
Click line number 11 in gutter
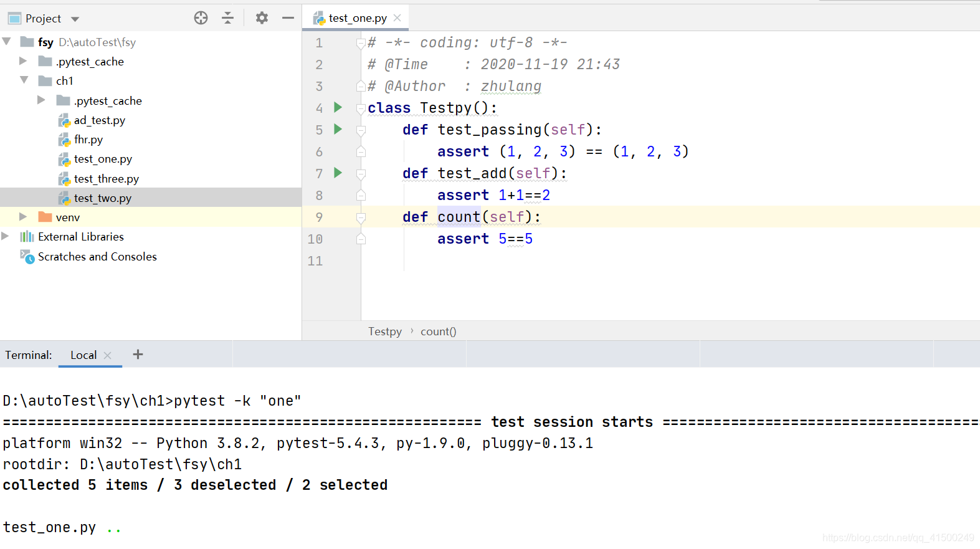point(315,260)
